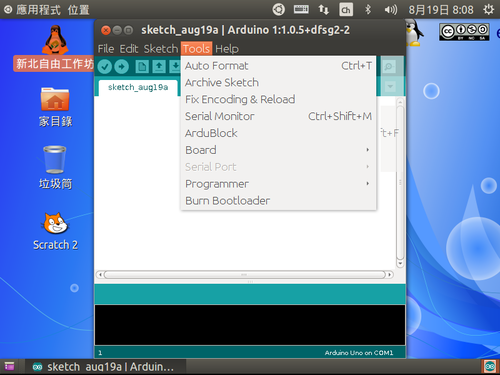Open the Scratch 2 desktop icon
The image size is (500, 375).
pyautogui.click(x=55, y=231)
